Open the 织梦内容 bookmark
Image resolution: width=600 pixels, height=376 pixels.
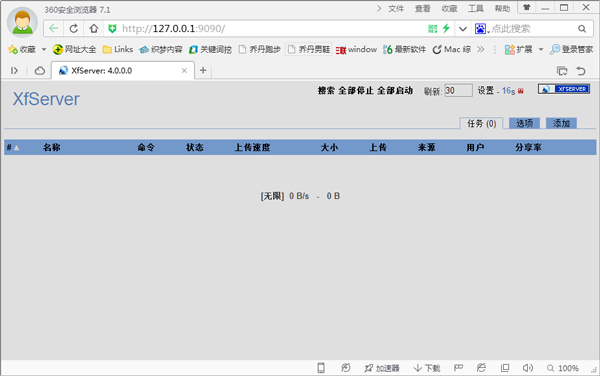(161, 49)
